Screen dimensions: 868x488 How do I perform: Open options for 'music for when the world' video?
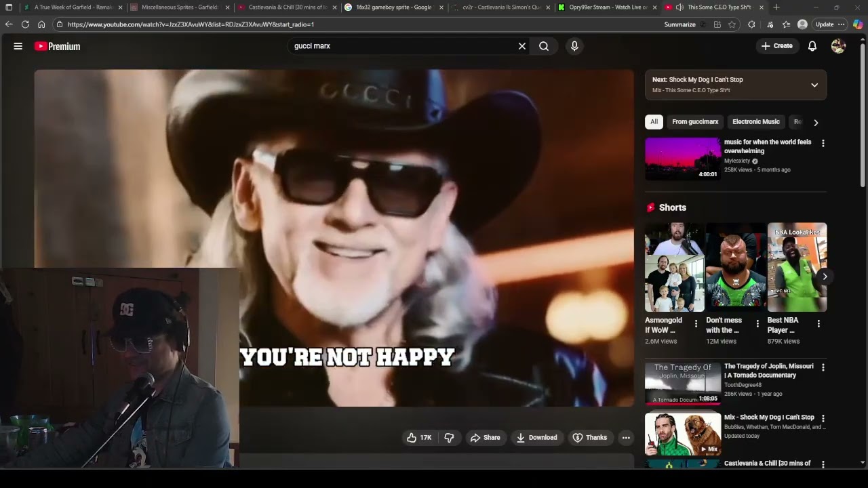[823, 144]
